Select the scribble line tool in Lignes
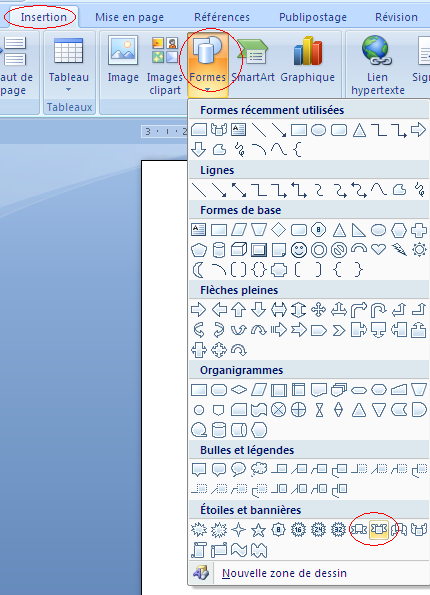Viewport: 430px width, 595px height. click(419, 189)
